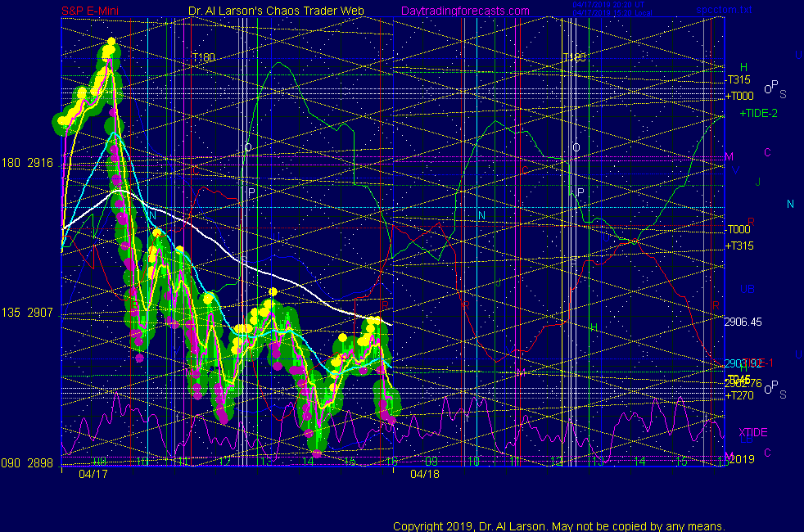Viewport: 804px width, 532px height.
Task: Select the "2019" label at lower right
Action: 742,458
